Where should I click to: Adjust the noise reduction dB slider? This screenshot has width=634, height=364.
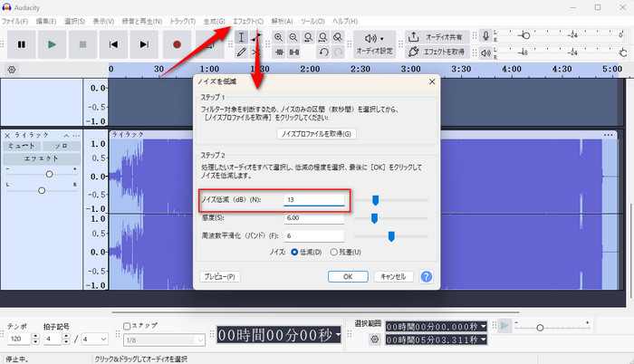pyautogui.click(x=375, y=200)
